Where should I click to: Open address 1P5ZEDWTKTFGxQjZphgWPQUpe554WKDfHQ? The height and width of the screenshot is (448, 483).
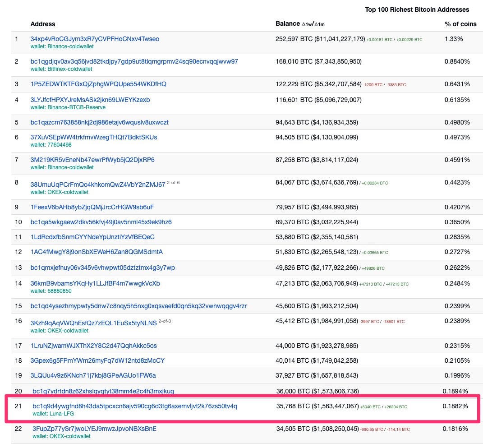tap(98, 84)
